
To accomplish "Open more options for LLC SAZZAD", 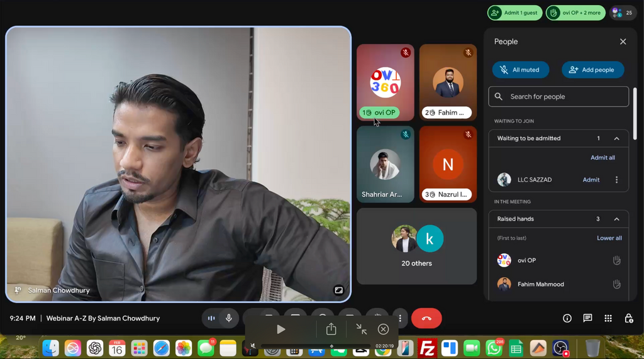I will [616, 180].
